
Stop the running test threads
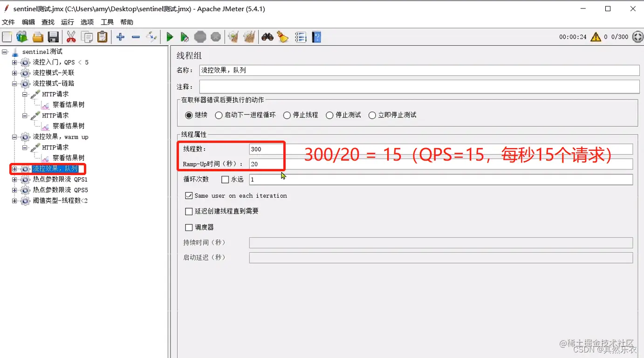click(x=200, y=37)
